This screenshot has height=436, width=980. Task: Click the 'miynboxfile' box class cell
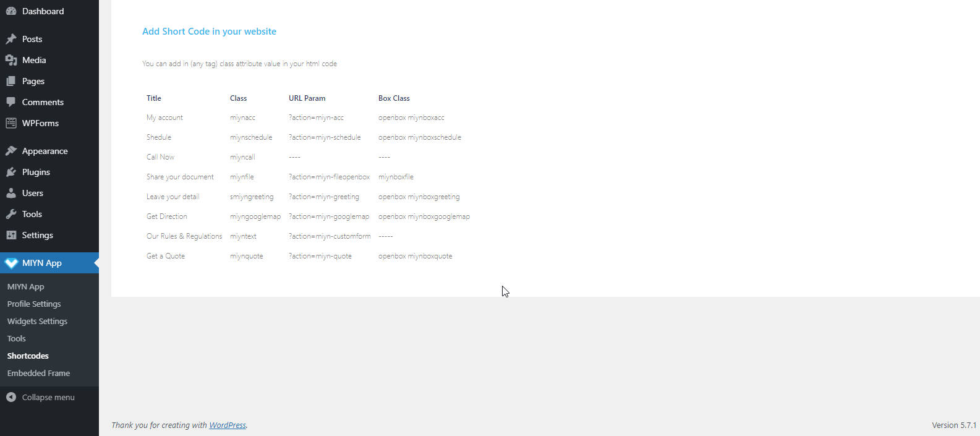click(x=396, y=177)
